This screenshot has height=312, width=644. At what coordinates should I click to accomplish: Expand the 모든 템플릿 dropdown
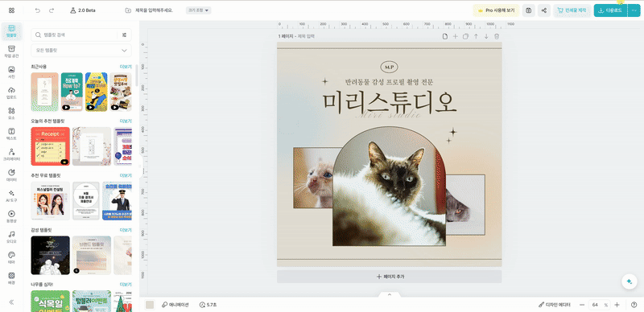(x=81, y=51)
